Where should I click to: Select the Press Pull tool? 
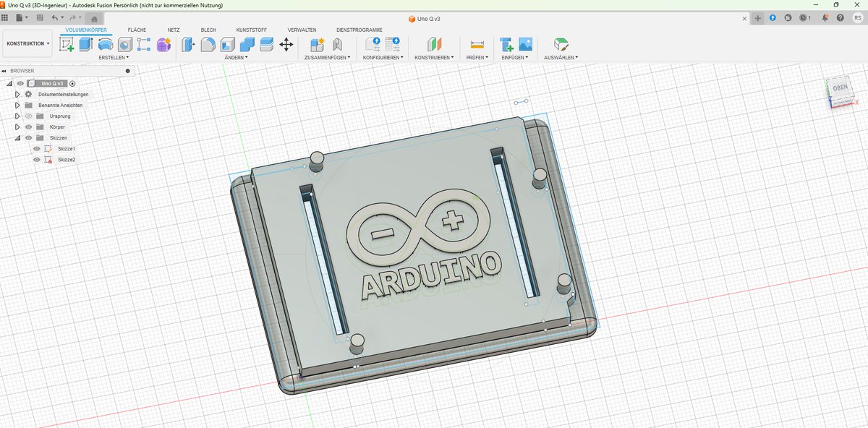point(188,44)
